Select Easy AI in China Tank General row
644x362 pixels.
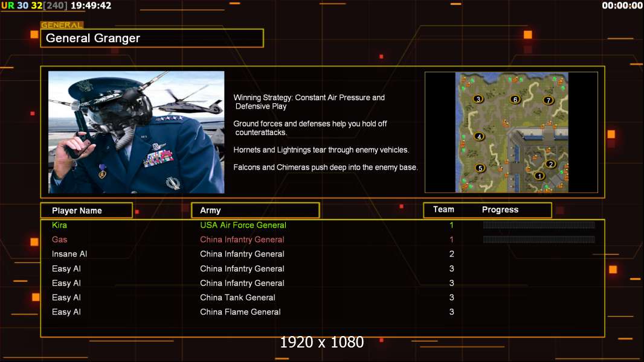(66, 297)
